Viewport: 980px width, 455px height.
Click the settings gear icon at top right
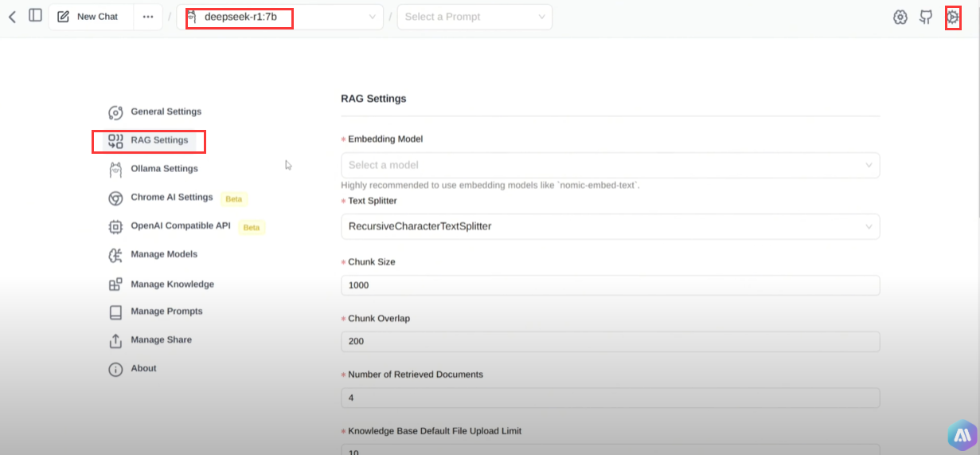(x=953, y=17)
